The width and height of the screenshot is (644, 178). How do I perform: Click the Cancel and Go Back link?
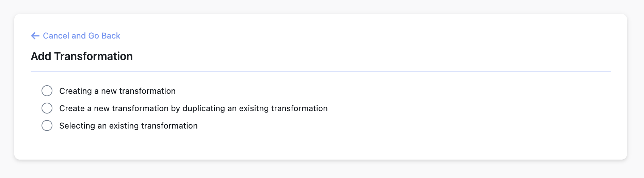click(x=81, y=36)
